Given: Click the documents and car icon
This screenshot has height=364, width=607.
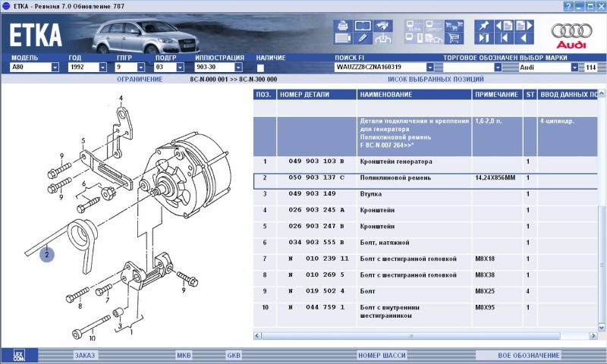Looking at the screenshot, I should 434,38.
